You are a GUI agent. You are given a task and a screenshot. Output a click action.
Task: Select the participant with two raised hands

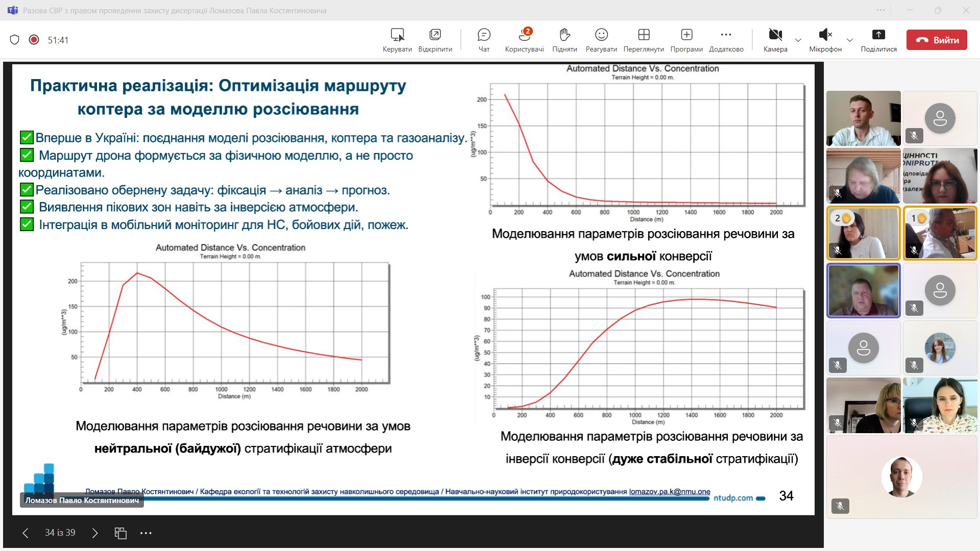[x=863, y=233]
